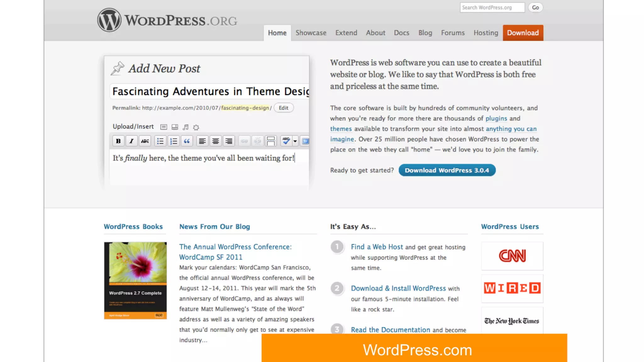Click the WordPress 2.7 Complete book cover
Image resolution: width=644 pixels, height=362 pixels.
click(135, 280)
